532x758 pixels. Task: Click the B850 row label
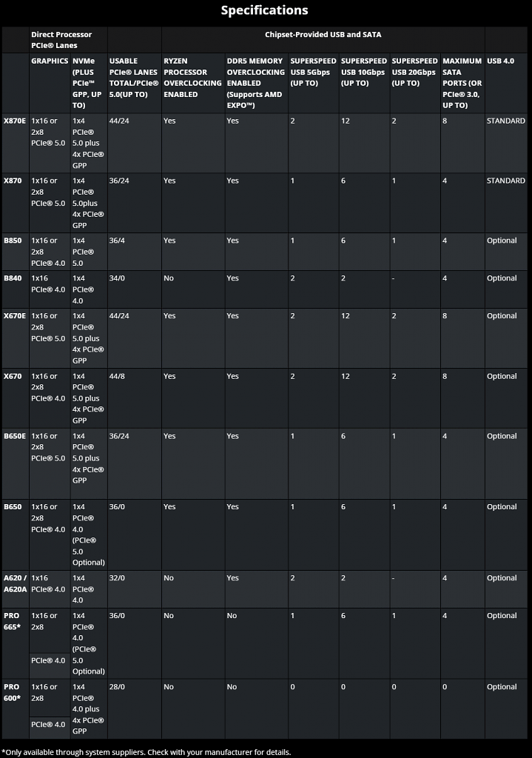(13, 241)
